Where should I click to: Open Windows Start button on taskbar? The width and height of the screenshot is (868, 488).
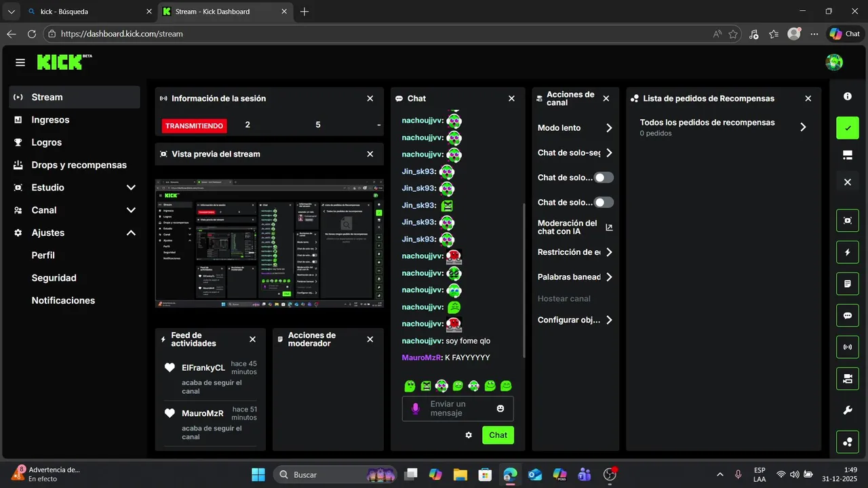(258, 474)
